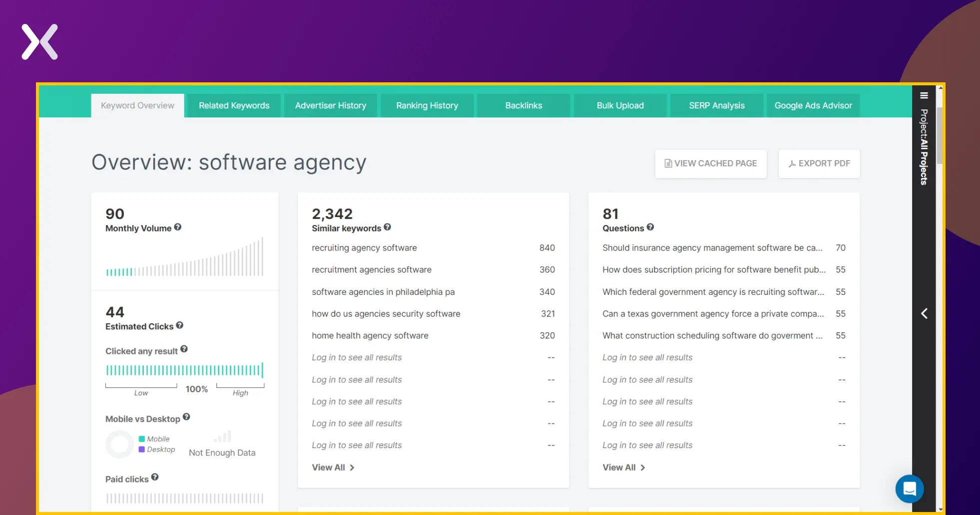Image resolution: width=980 pixels, height=515 pixels.
Task: Click the page vertical scrollbar
Action: (940, 136)
